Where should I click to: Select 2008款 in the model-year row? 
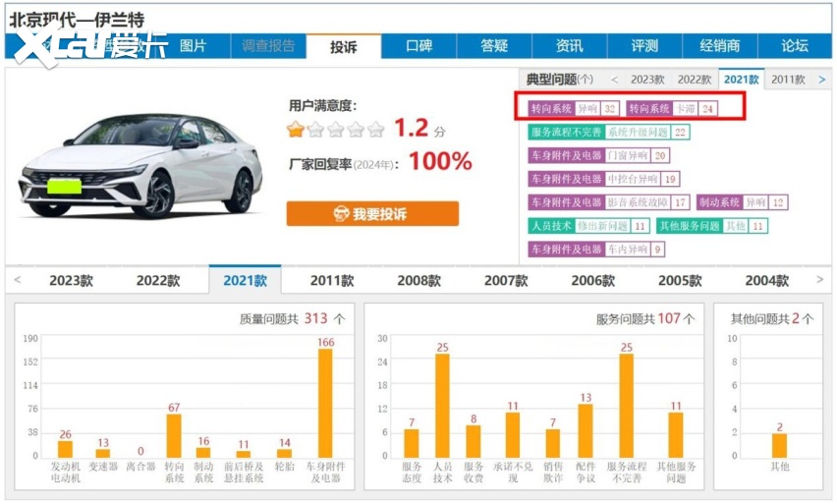click(x=419, y=280)
